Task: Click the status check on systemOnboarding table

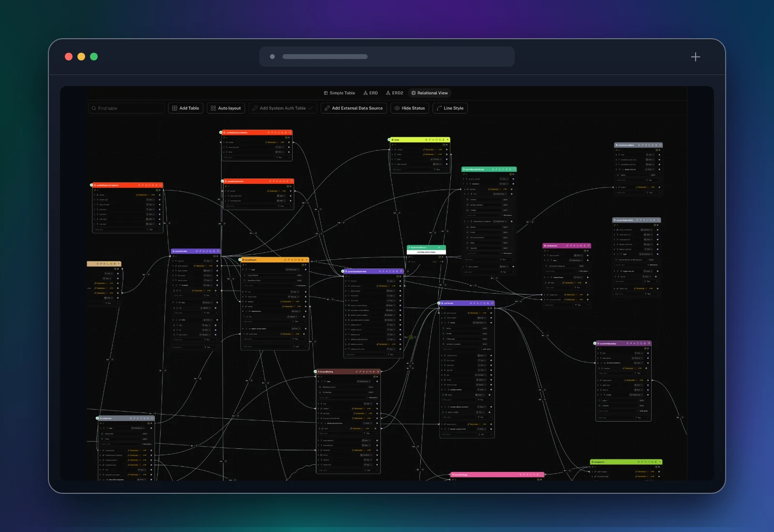Action: 595,343
